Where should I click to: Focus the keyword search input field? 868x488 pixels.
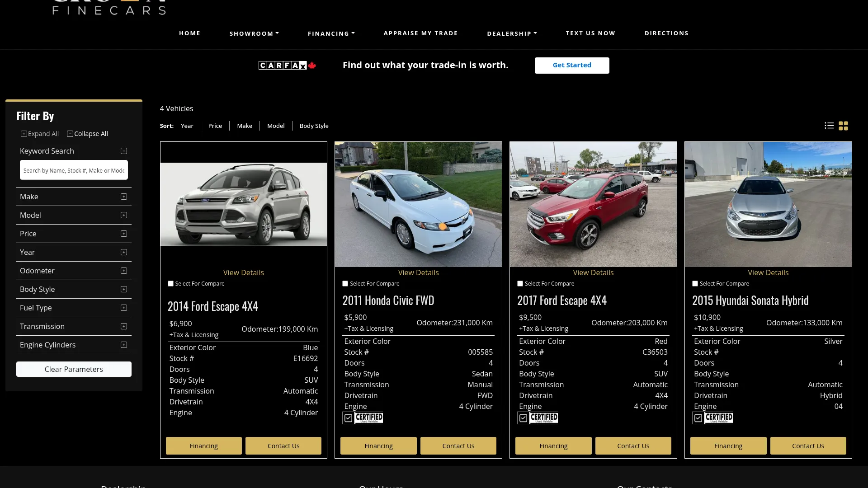point(74,170)
